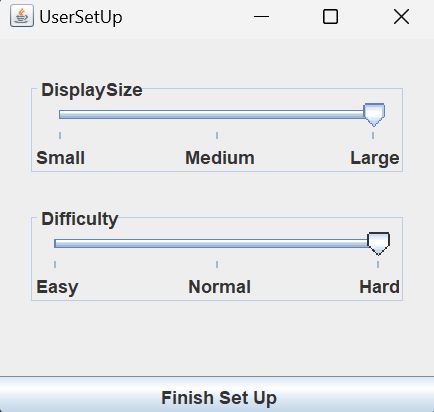Close the UserSetUp window
The width and height of the screenshot is (434, 412).
click(x=401, y=16)
